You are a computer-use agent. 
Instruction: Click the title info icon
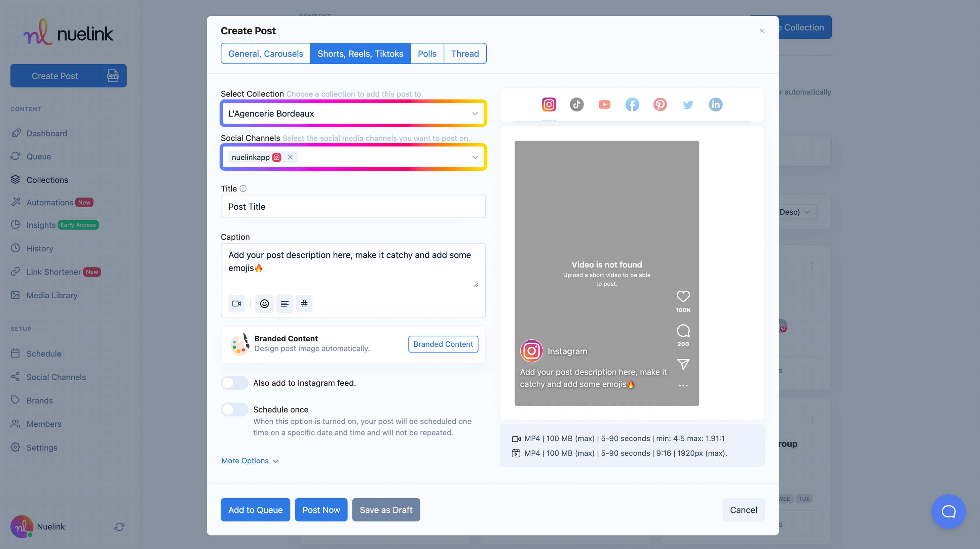[x=243, y=188]
